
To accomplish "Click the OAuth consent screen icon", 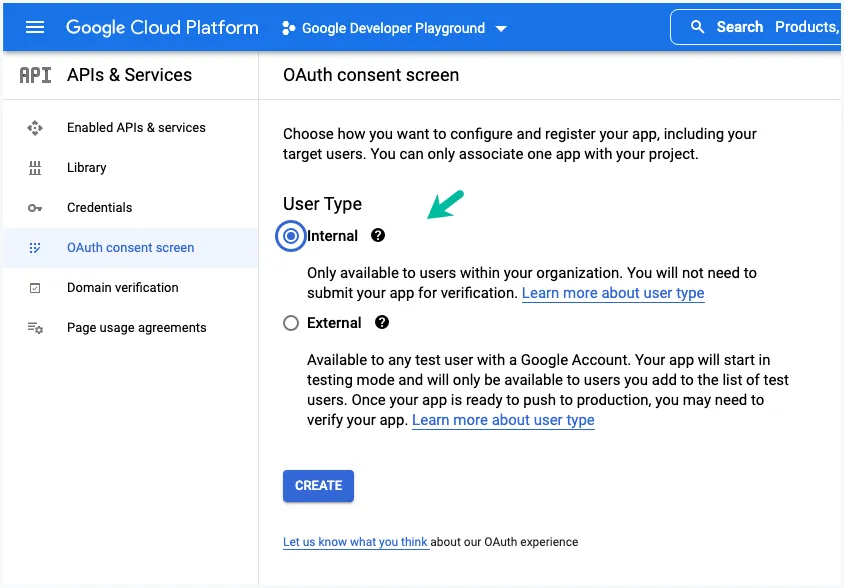I will tap(33, 247).
